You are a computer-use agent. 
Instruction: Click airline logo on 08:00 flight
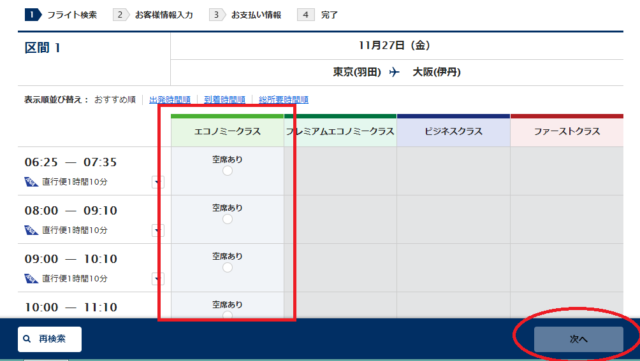(x=31, y=230)
